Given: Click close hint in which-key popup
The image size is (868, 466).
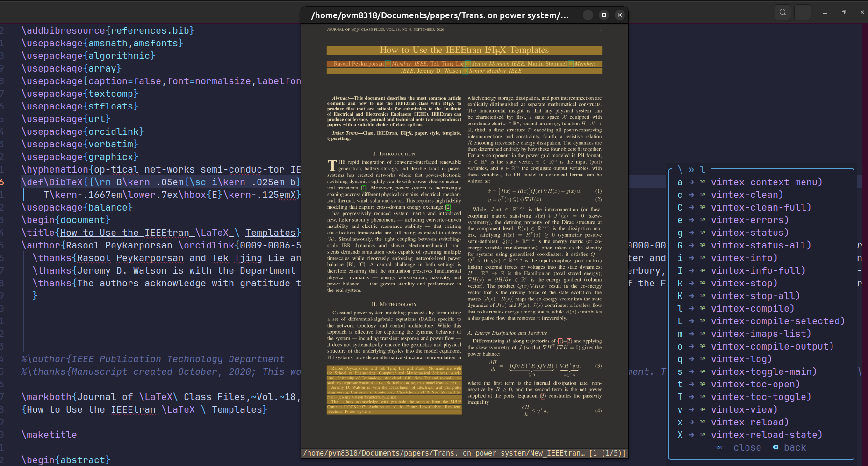Looking at the screenshot, I should coord(747,447).
